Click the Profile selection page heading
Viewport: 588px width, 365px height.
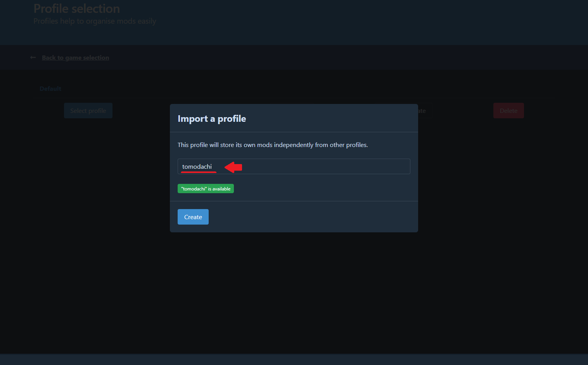tap(77, 9)
